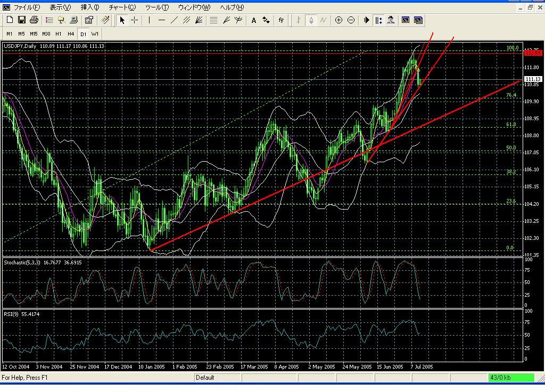Open the trendline drawing tool
This screenshot has width=545, height=392.
(174, 20)
